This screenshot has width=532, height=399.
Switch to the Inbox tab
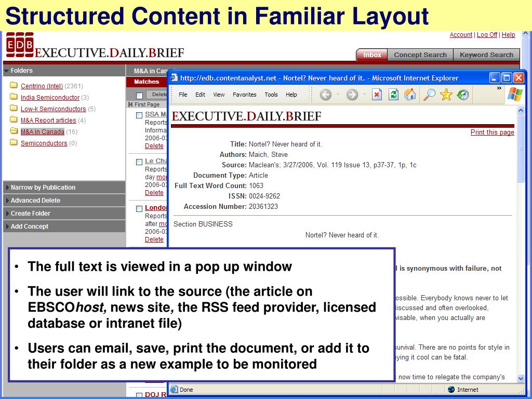click(x=372, y=55)
